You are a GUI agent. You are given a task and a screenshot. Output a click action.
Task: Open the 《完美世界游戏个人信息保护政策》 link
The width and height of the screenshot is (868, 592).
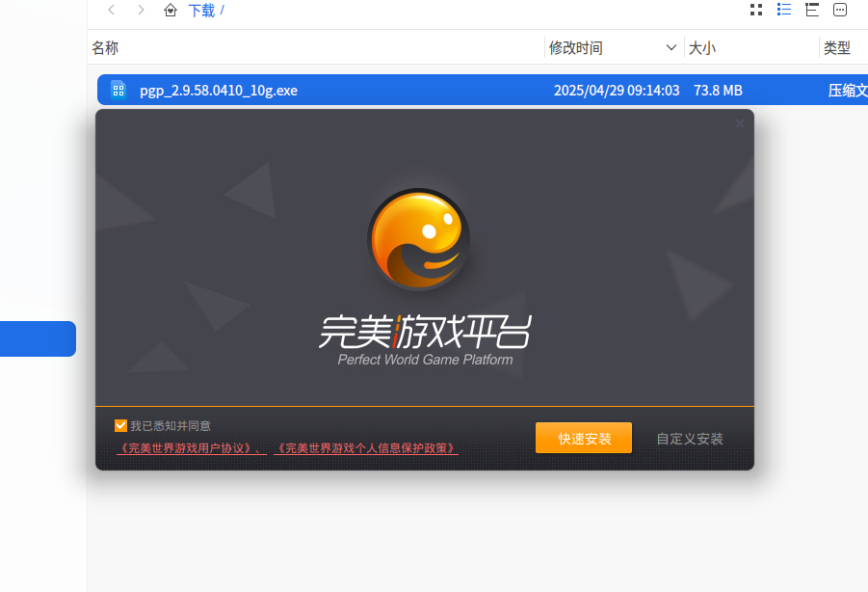click(366, 448)
